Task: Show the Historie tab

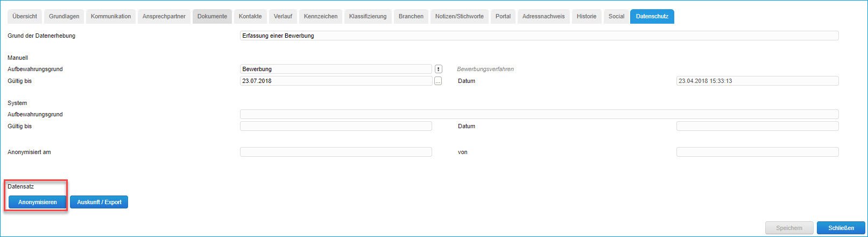Action: [587, 16]
